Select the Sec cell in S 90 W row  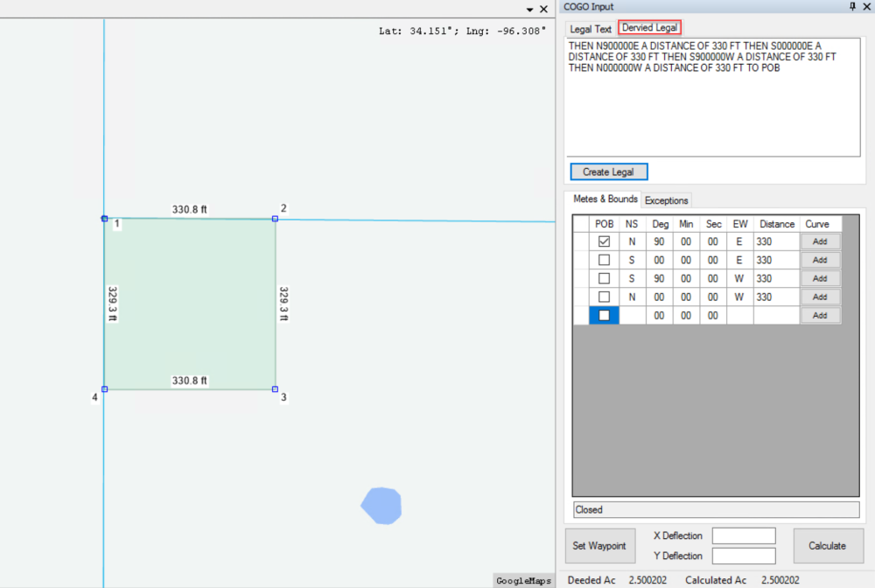(x=713, y=278)
